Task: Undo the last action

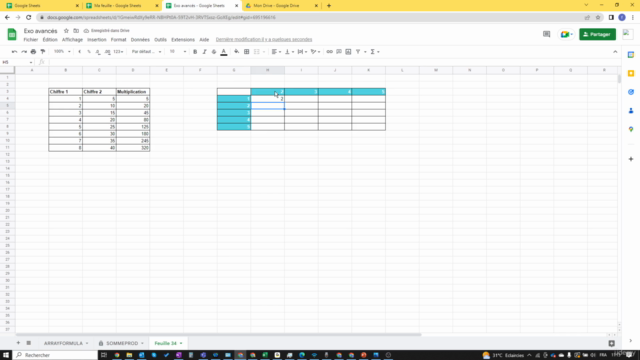Action: click(x=14, y=52)
